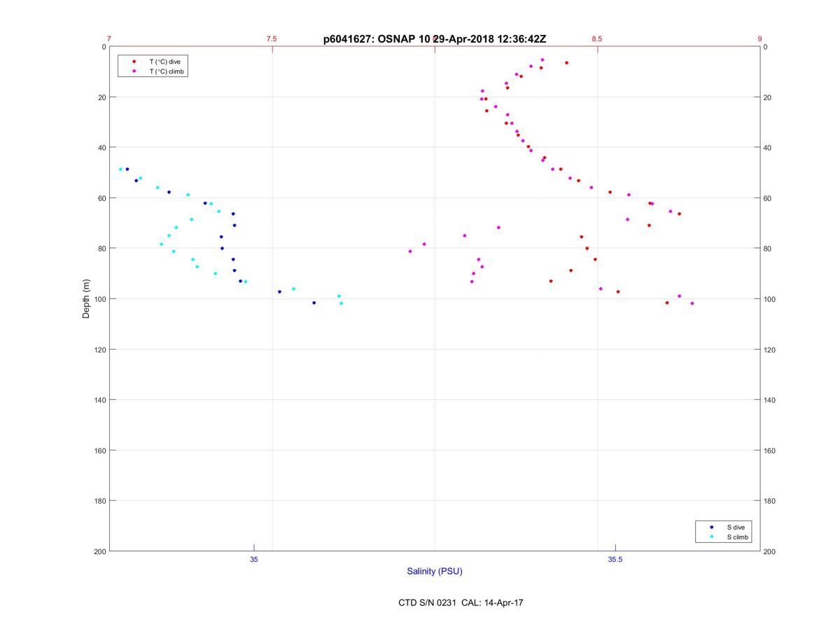Click the blue dot marker for S dive legend
Image resolution: width=840 pixels, height=620 pixels.
pos(712,527)
